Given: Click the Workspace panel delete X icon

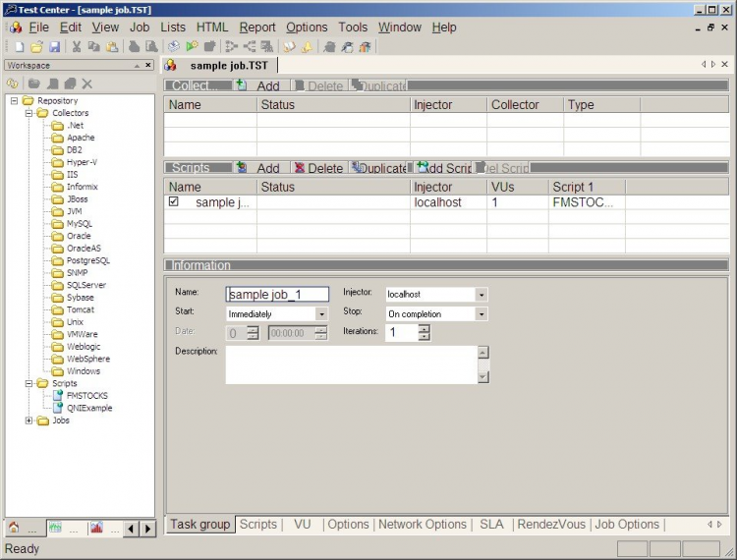Looking at the screenshot, I should tap(87, 84).
